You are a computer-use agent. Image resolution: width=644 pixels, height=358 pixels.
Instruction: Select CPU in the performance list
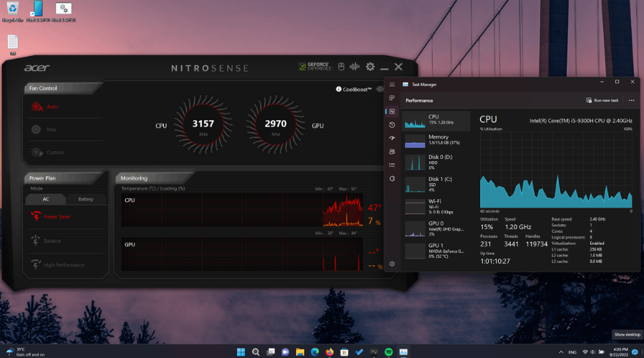[436, 121]
